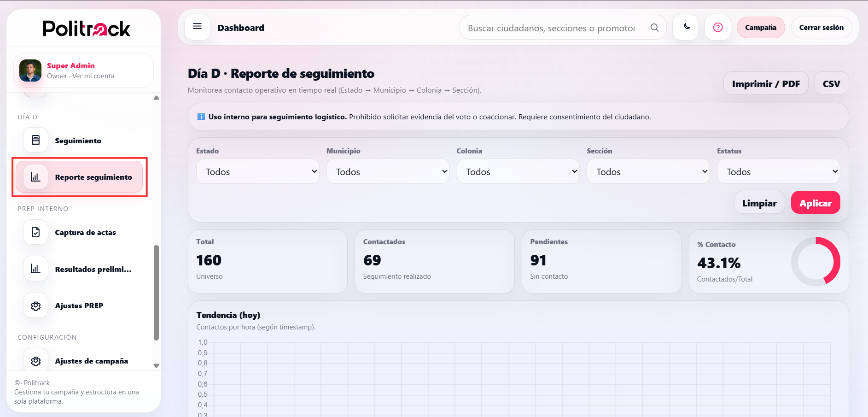
Task: Open the Estatus dropdown
Action: click(778, 171)
